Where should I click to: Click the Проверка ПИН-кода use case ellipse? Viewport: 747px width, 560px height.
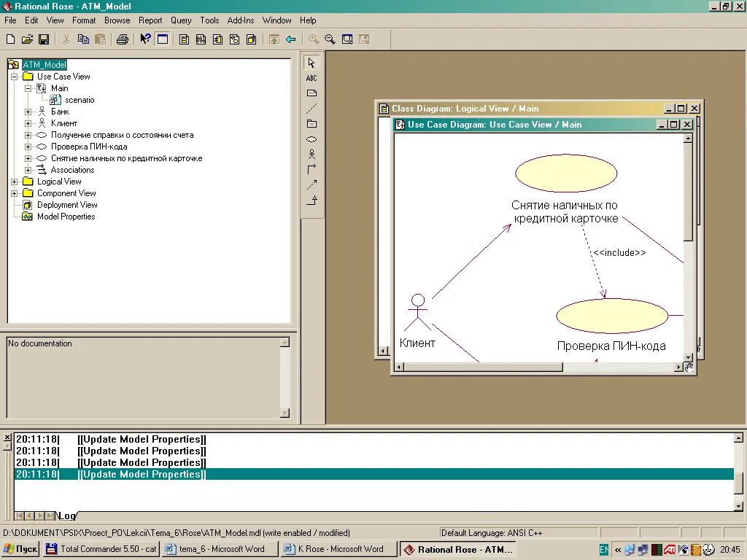pos(612,316)
